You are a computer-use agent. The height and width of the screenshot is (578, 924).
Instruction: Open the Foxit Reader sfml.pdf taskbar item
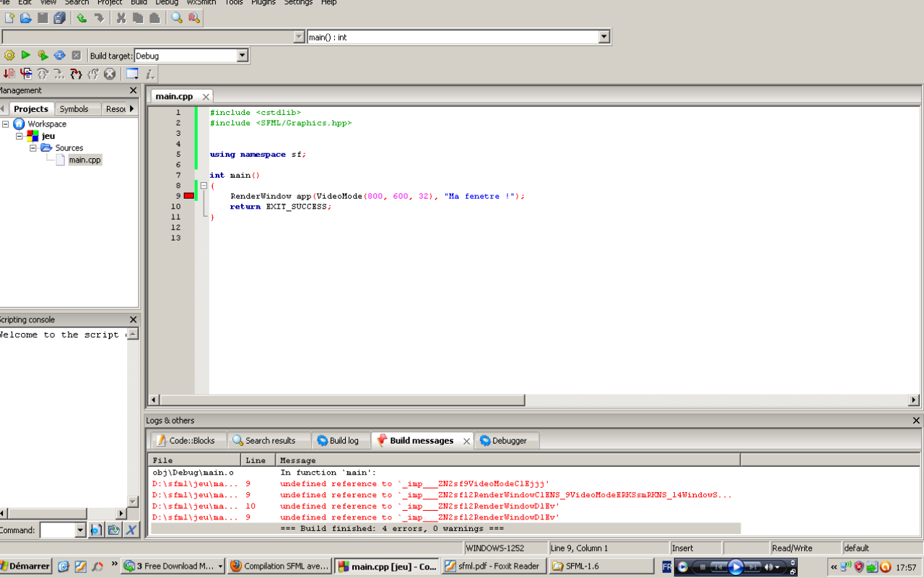pyautogui.click(x=494, y=566)
